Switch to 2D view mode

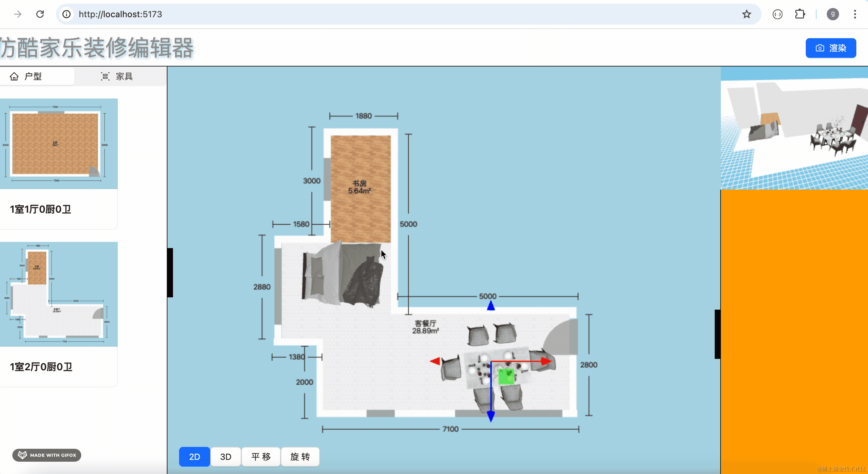click(195, 456)
